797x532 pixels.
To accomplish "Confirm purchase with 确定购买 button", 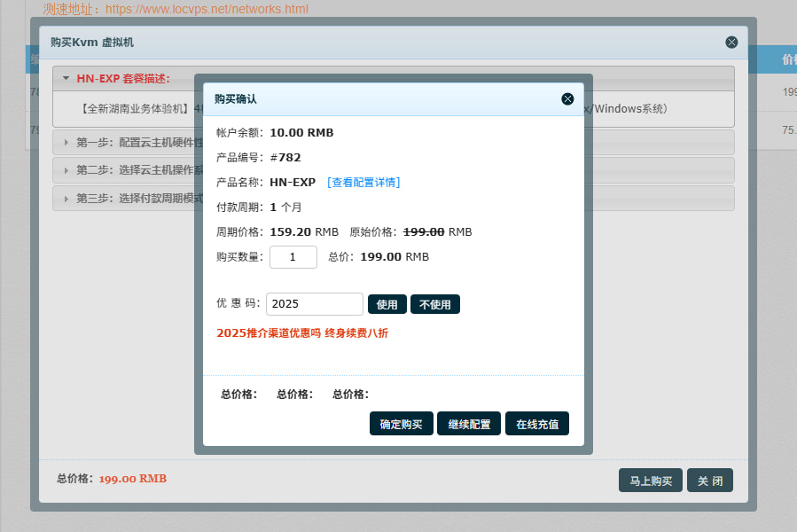I will click(x=401, y=423).
